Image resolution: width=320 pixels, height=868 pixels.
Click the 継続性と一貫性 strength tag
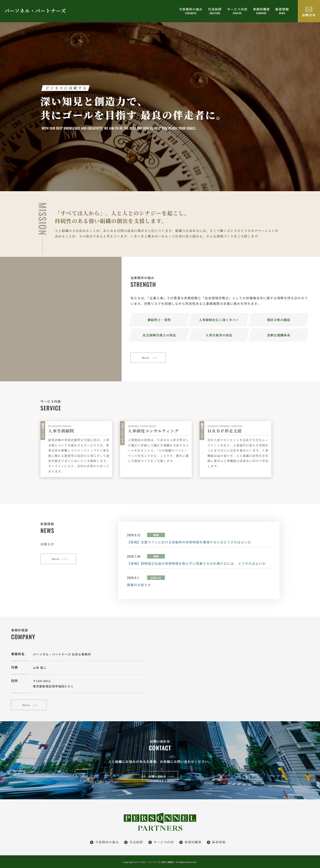pos(159,320)
